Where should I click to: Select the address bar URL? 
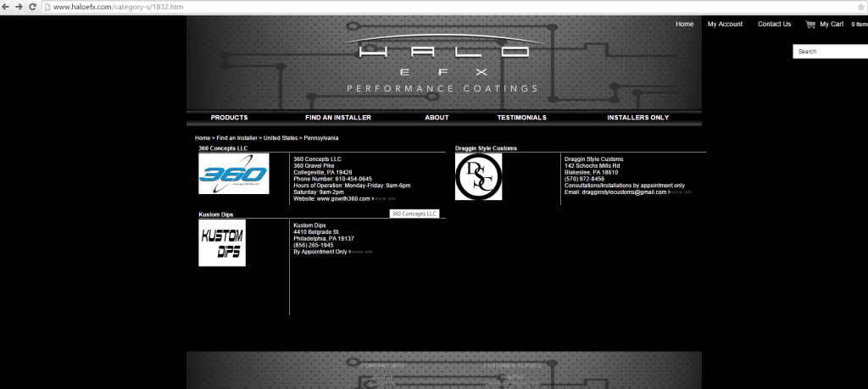118,7
